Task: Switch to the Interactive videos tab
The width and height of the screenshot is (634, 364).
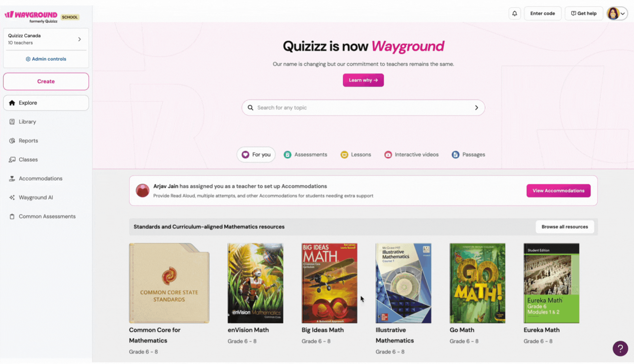Action: coord(411,155)
